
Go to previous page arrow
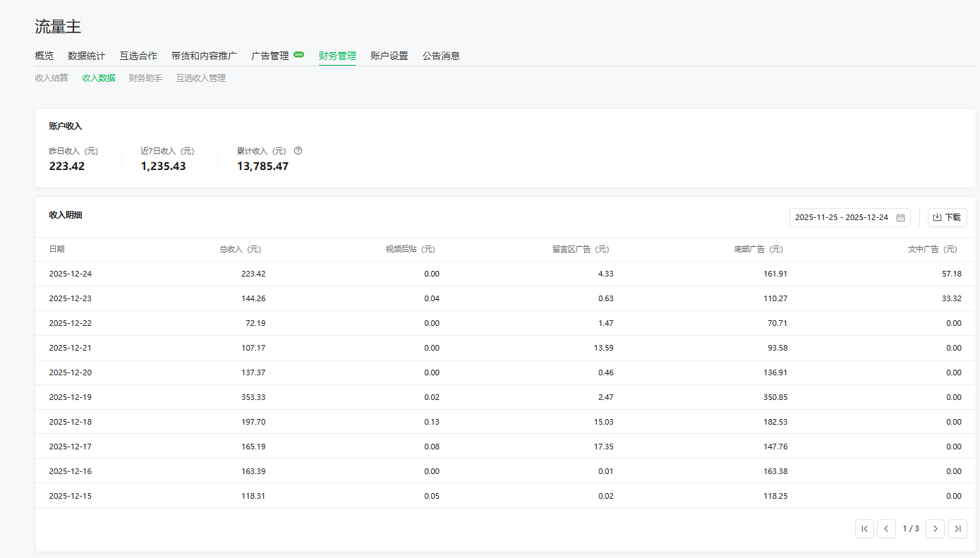(886, 528)
